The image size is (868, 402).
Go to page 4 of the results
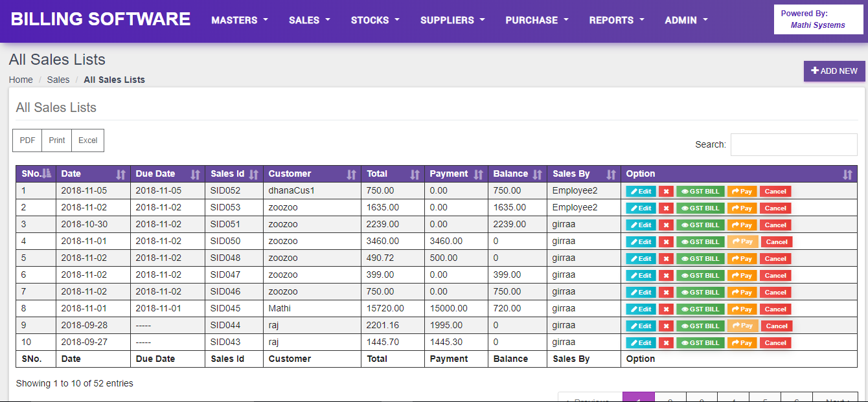[733, 398]
